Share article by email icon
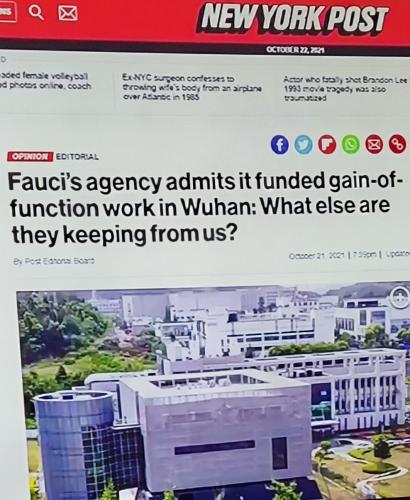 pyautogui.click(x=374, y=144)
